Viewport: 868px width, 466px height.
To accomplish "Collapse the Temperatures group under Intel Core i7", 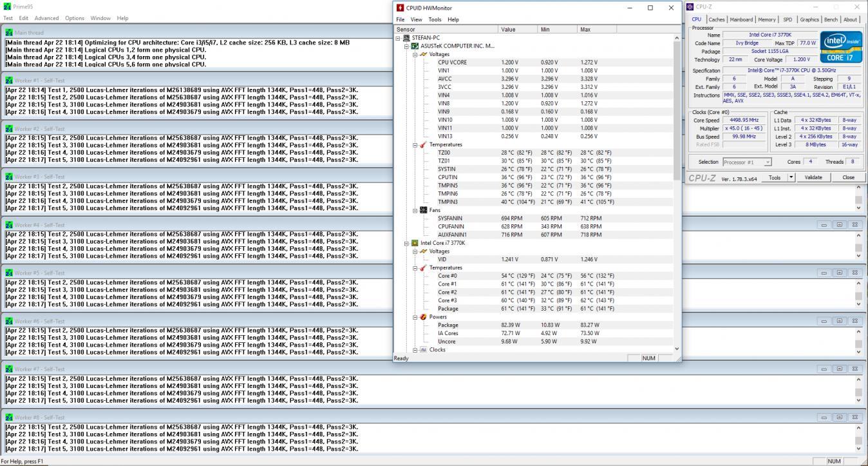I will [x=415, y=267].
